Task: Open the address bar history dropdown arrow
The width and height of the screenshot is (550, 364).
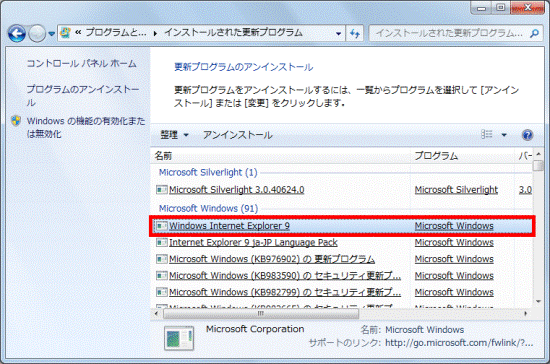Action: coord(338,34)
